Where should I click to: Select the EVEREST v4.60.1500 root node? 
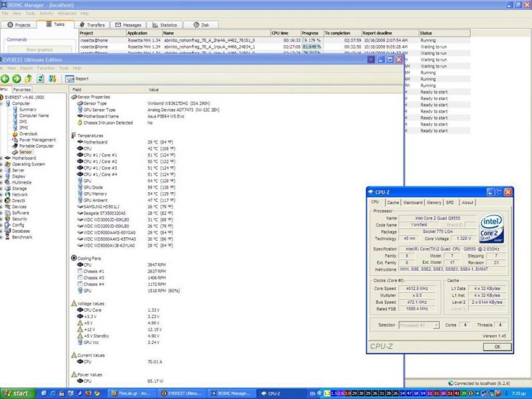(x=24, y=97)
